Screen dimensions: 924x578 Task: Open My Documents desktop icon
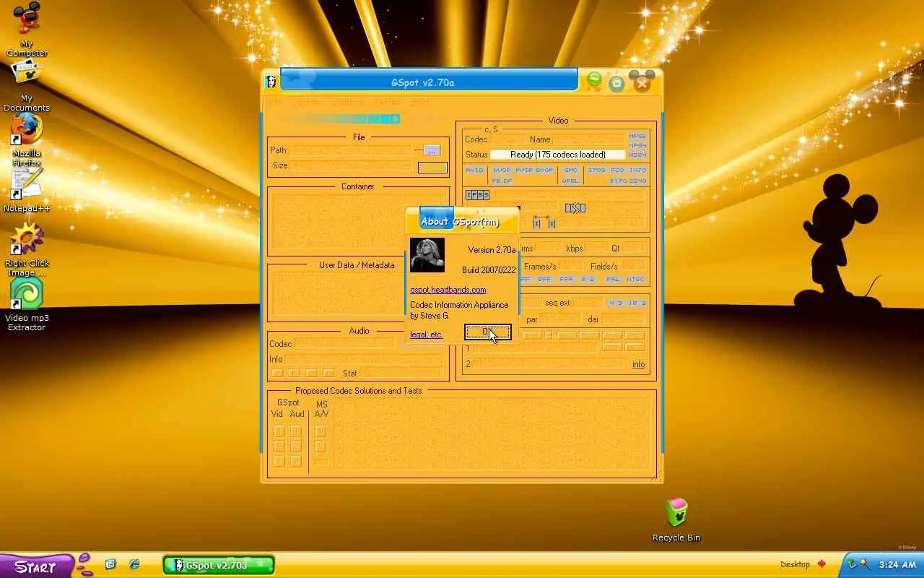27,85
